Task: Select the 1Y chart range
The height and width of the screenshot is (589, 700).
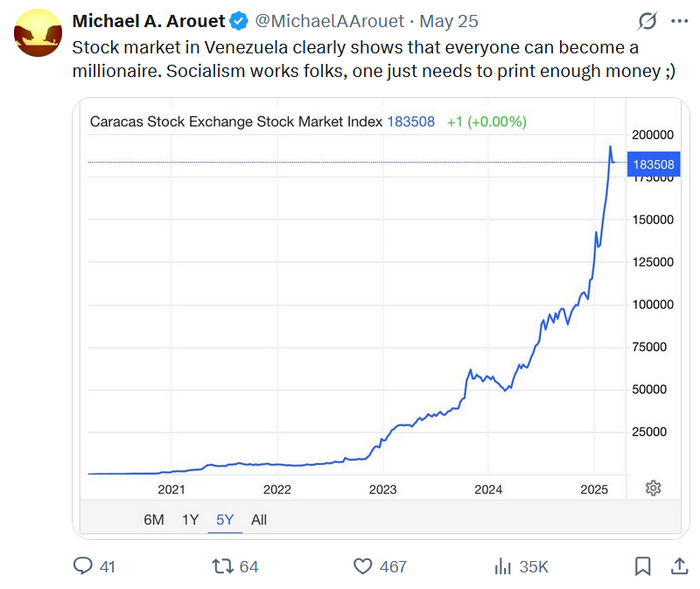Action: point(190,520)
